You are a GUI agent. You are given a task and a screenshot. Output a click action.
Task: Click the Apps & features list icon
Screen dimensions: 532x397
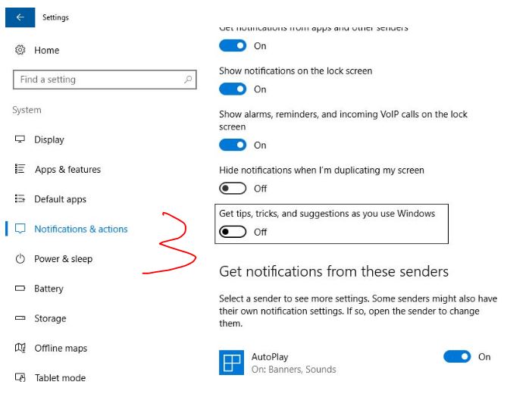20,169
